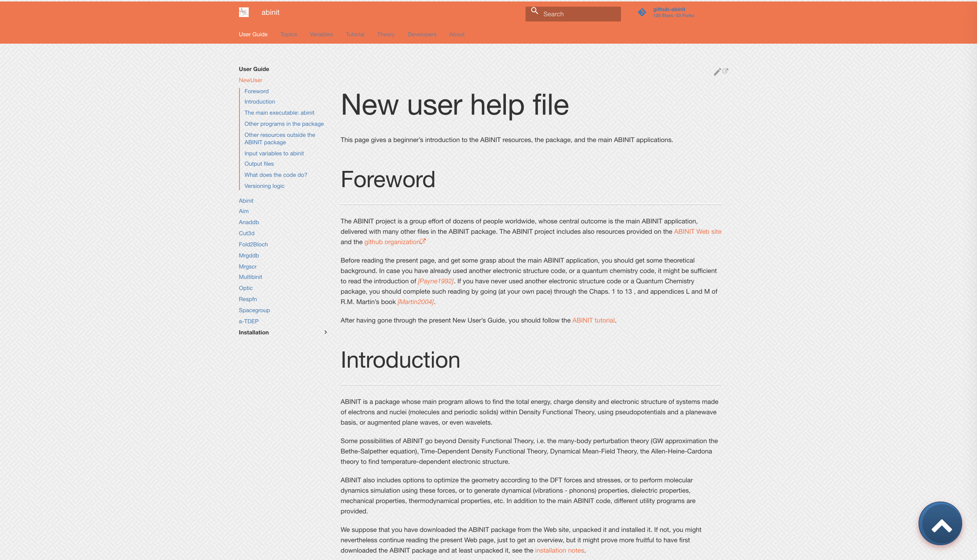This screenshot has height=560, width=977.
Task: Click the back-to-top arrow button
Action: (940, 523)
